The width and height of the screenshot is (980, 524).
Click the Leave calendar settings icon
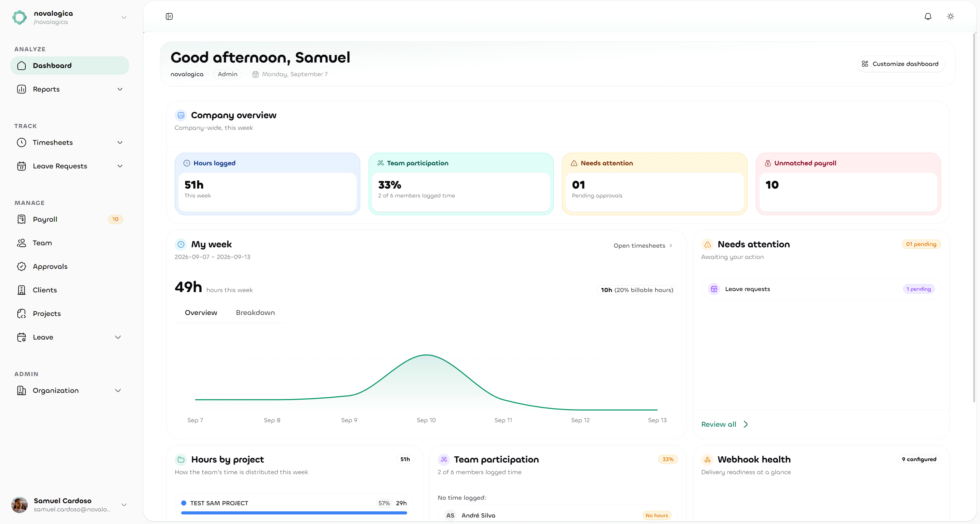tap(22, 337)
